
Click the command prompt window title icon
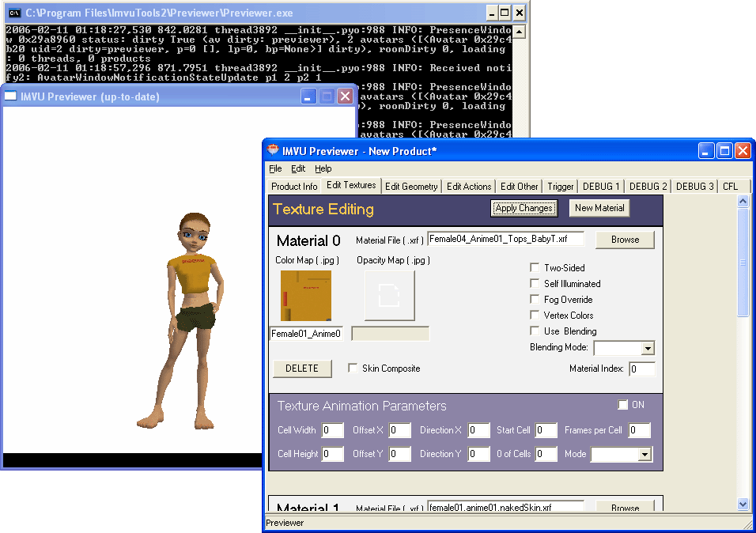[x=15, y=13]
